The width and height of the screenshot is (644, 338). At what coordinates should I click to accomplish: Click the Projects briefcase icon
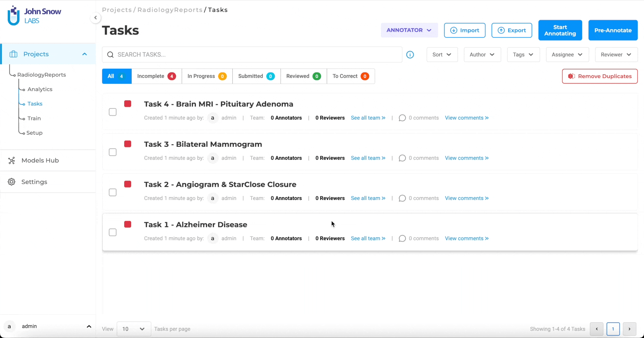point(13,54)
